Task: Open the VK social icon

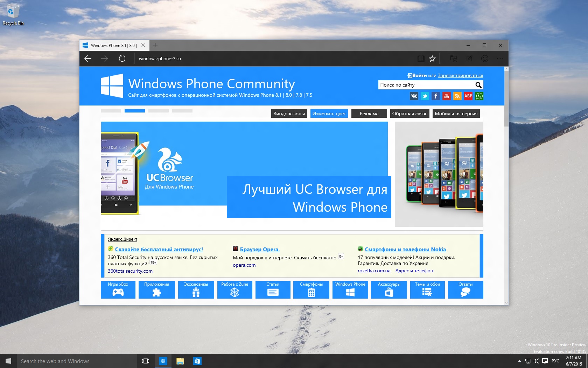Action: [x=414, y=96]
